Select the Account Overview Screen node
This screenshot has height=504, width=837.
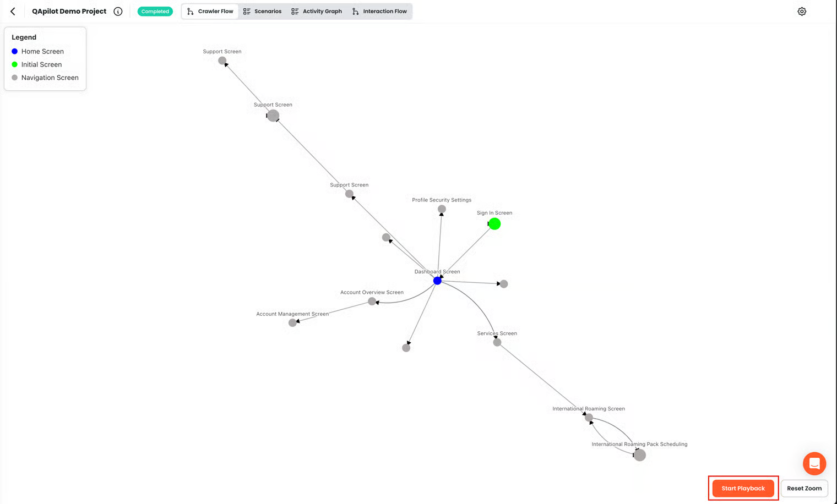click(372, 302)
